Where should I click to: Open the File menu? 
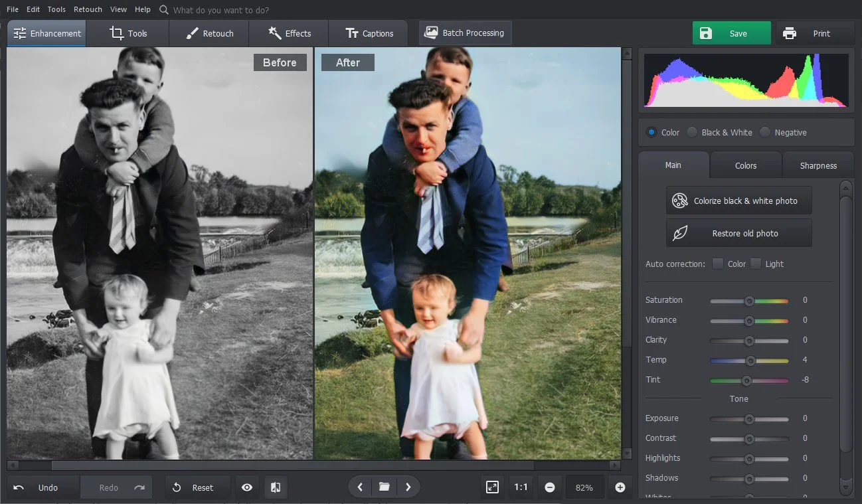[13, 9]
